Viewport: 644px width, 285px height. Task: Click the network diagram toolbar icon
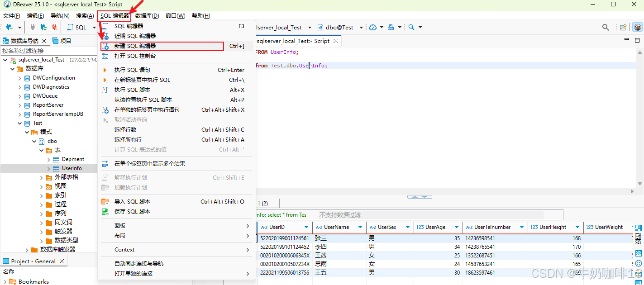tap(391, 28)
